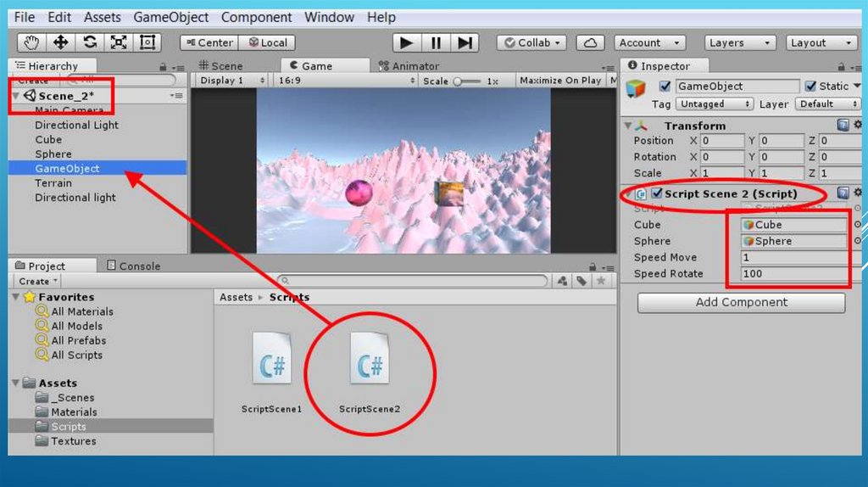Select the Move tool
This screenshot has width=868, height=487.
click(60, 42)
